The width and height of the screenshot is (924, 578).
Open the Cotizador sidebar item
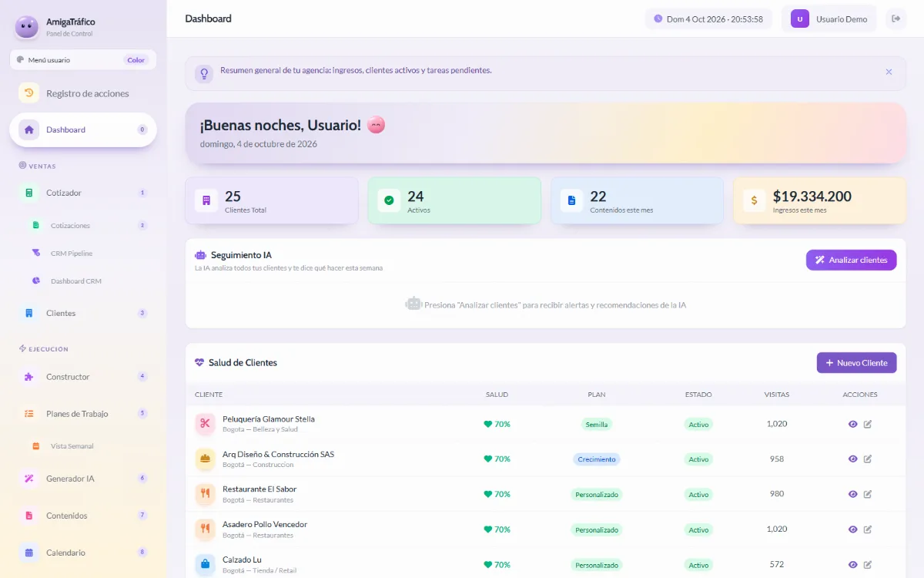[x=83, y=193]
